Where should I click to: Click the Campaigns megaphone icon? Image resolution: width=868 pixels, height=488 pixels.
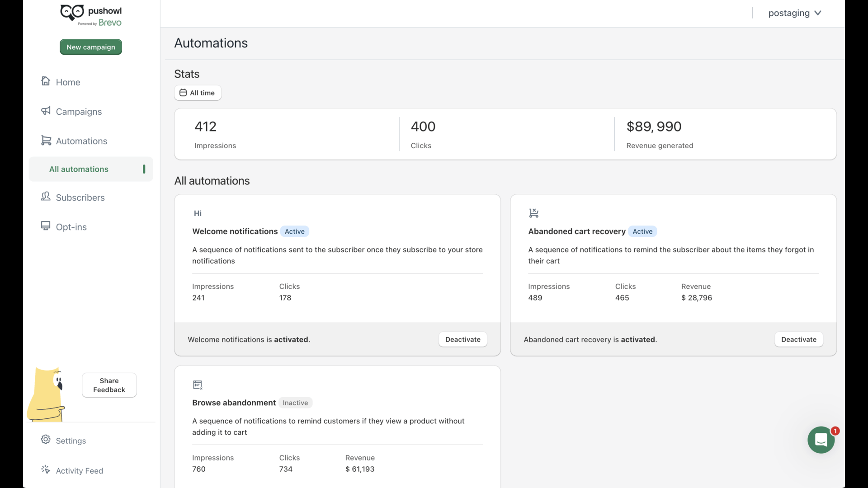[46, 111]
